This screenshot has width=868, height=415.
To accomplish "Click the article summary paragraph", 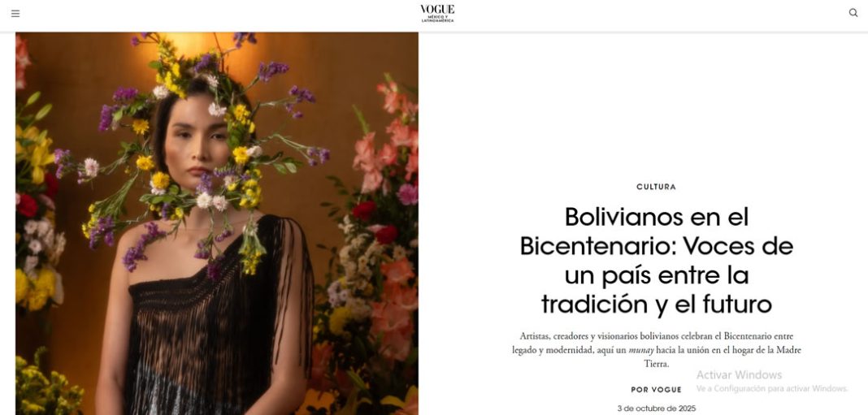I will (656, 350).
